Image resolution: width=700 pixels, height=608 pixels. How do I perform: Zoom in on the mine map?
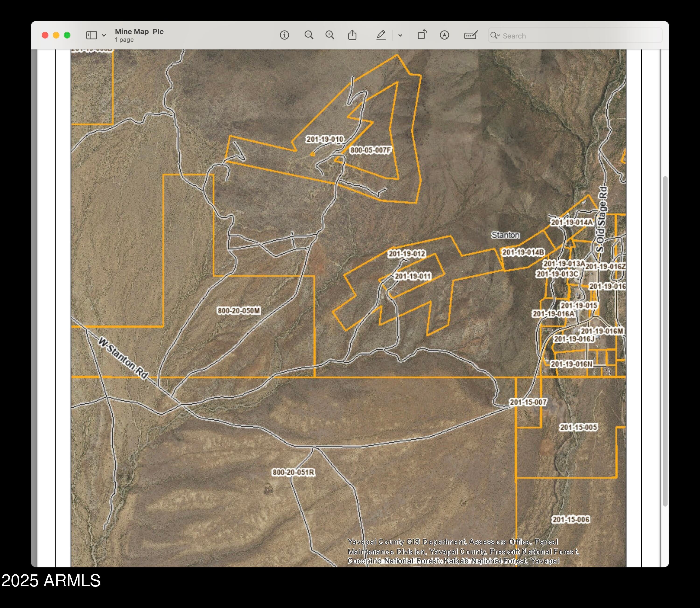[330, 35]
